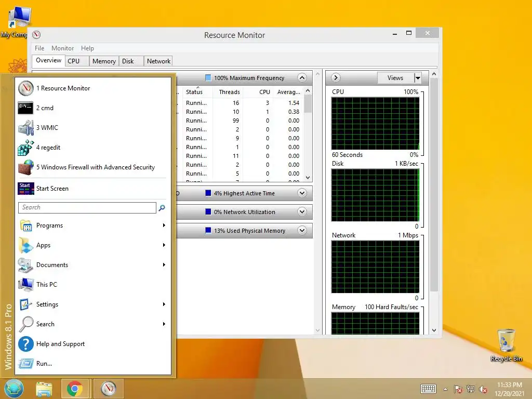532x399 pixels.
Task: Open the Recycle Bin desktop icon
Action: (x=506, y=345)
